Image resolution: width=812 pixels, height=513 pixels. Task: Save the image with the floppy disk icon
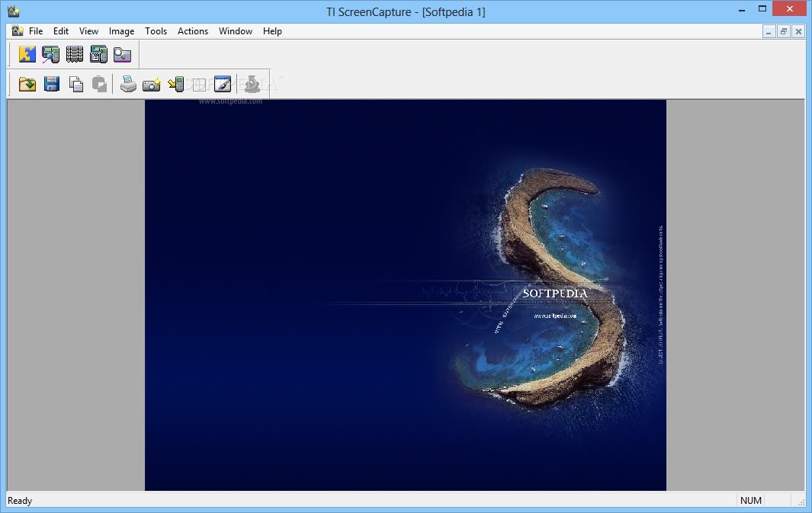[x=51, y=84]
